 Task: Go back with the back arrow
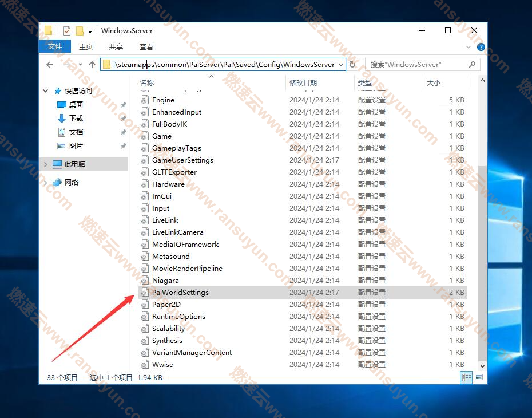(x=50, y=65)
